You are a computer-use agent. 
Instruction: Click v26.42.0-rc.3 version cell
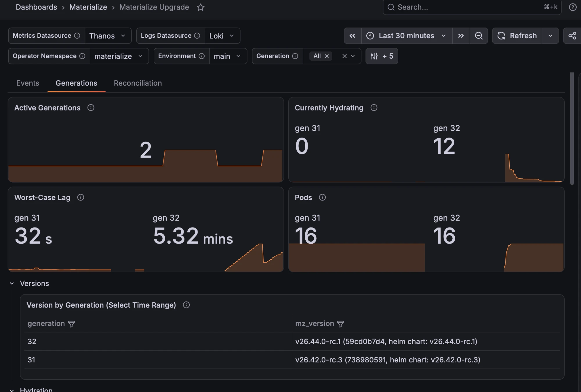coord(426,360)
